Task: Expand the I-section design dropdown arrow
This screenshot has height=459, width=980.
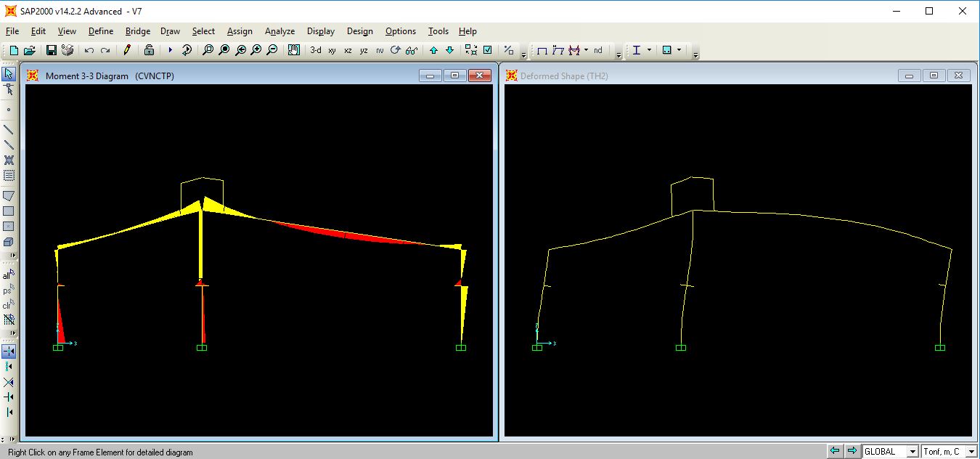Action: [x=649, y=50]
